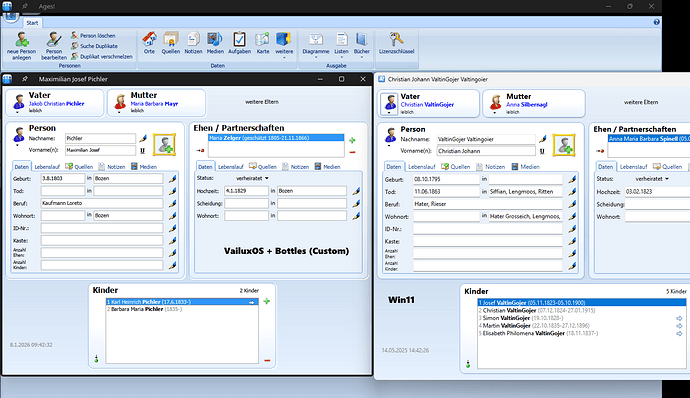The height and width of the screenshot is (398, 690).
Task: Open Quellen in the ribbon
Action: click(x=170, y=43)
